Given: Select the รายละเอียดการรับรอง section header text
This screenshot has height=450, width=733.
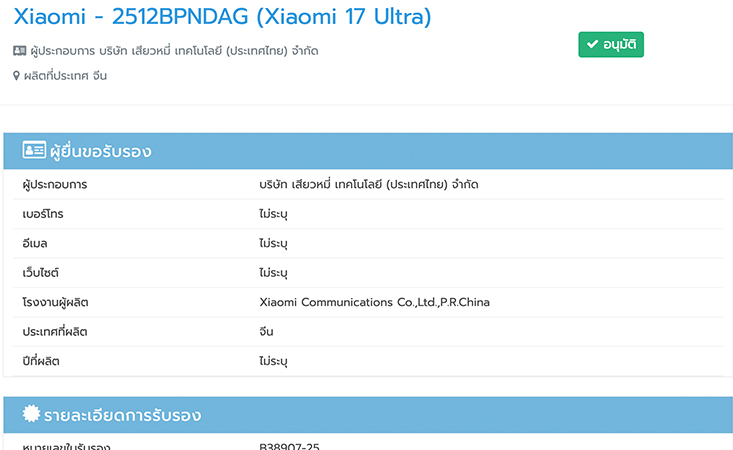Looking at the screenshot, I should click(x=122, y=415).
